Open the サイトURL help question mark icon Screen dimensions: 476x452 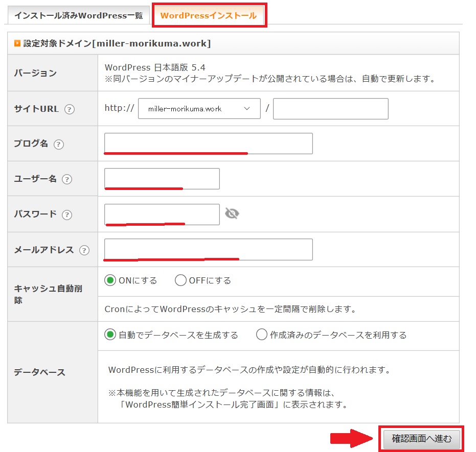click(x=70, y=109)
